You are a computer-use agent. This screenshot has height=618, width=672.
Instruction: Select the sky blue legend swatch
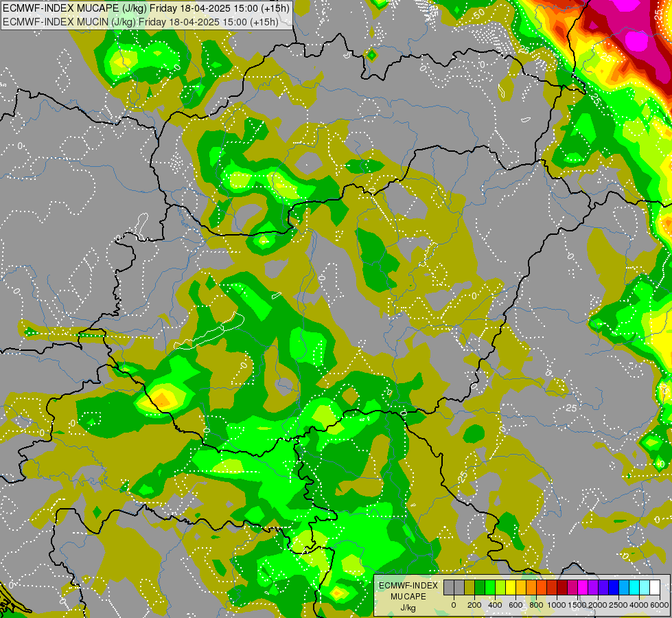point(624,588)
